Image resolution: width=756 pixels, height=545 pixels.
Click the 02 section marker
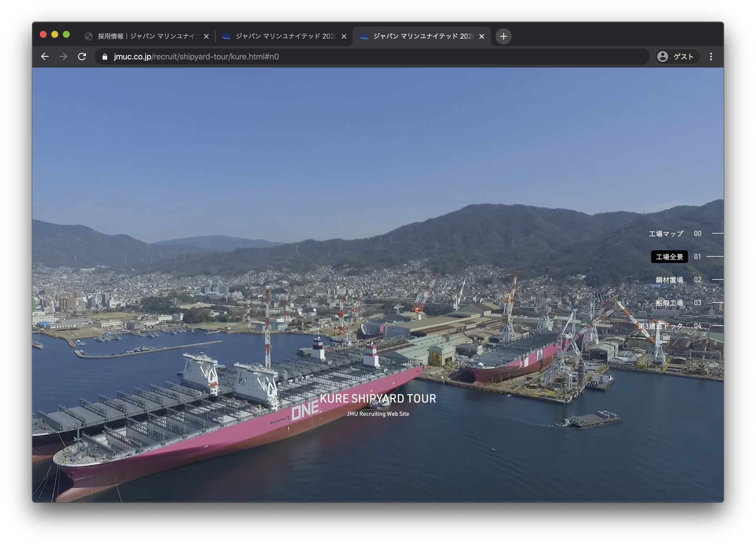click(x=698, y=280)
